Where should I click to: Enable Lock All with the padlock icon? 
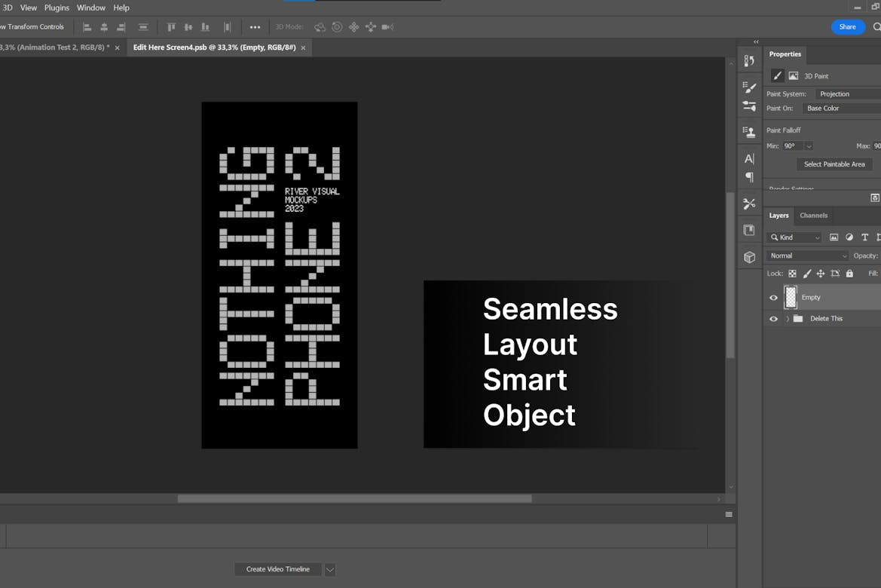(x=849, y=273)
